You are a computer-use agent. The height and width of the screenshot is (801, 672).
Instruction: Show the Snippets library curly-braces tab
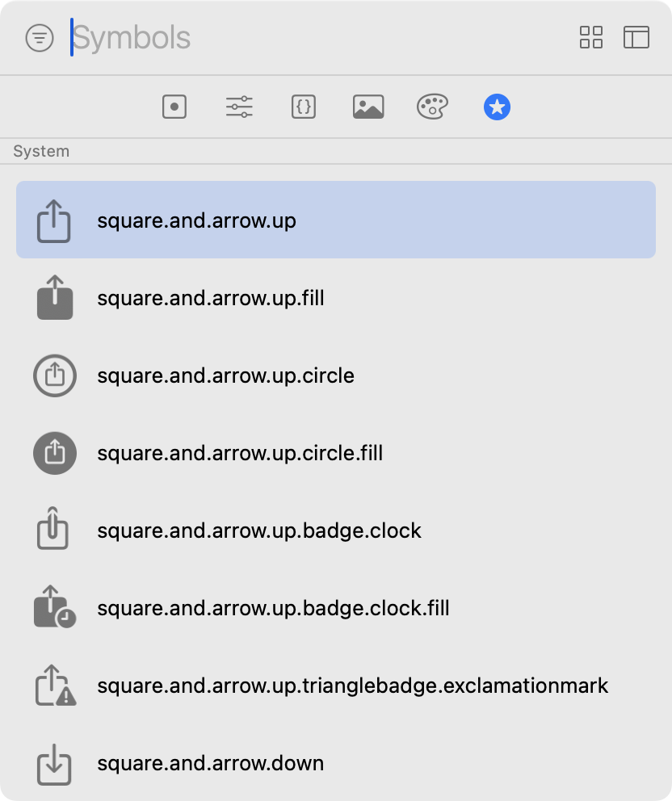coord(304,107)
